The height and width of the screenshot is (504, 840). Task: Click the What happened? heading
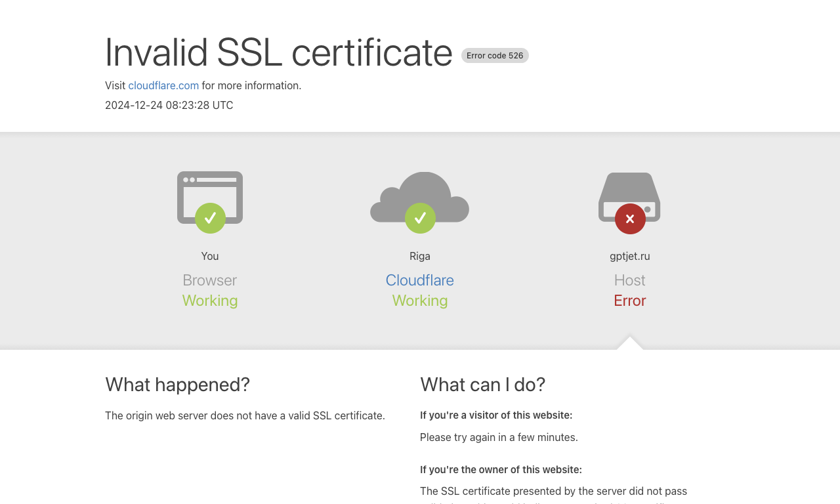point(177,385)
